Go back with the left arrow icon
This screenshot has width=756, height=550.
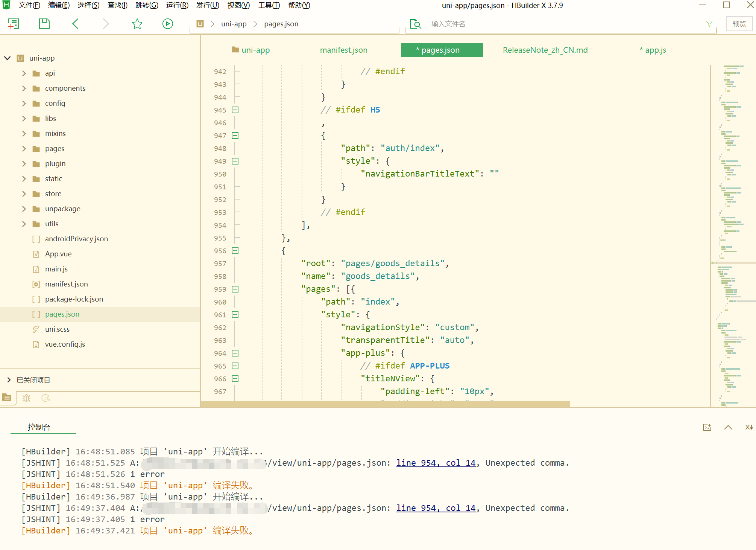(75, 24)
